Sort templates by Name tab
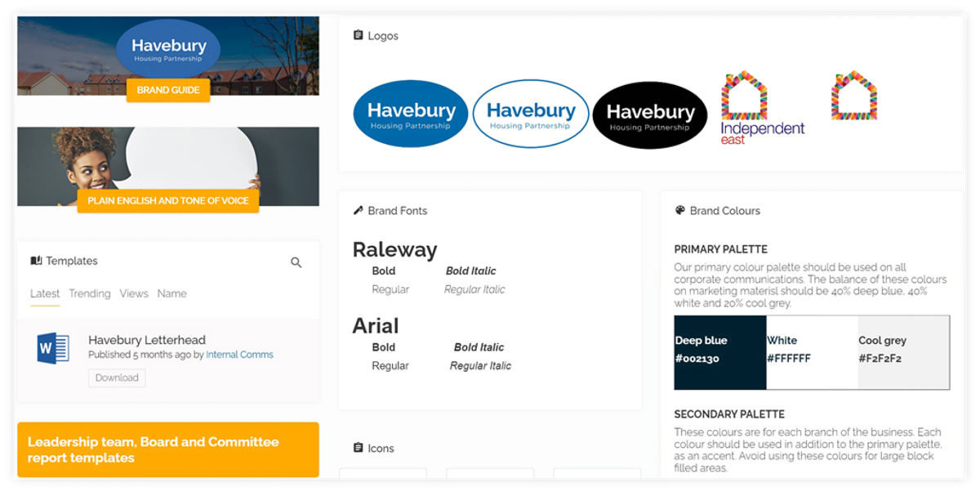980x492 pixels. point(171,293)
